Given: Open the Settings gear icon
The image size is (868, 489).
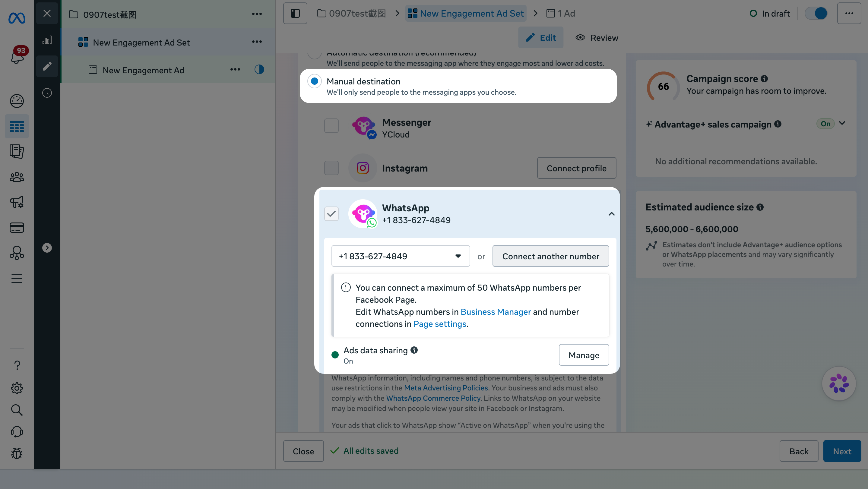Looking at the screenshot, I should [x=17, y=388].
